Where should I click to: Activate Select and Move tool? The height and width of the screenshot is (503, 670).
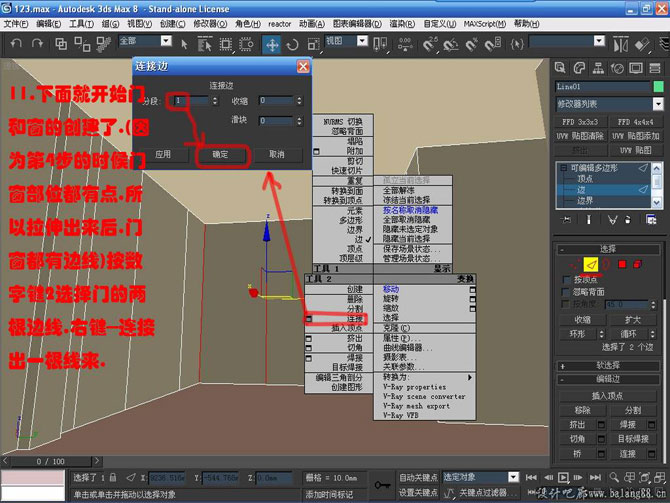pyautogui.click(x=272, y=44)
